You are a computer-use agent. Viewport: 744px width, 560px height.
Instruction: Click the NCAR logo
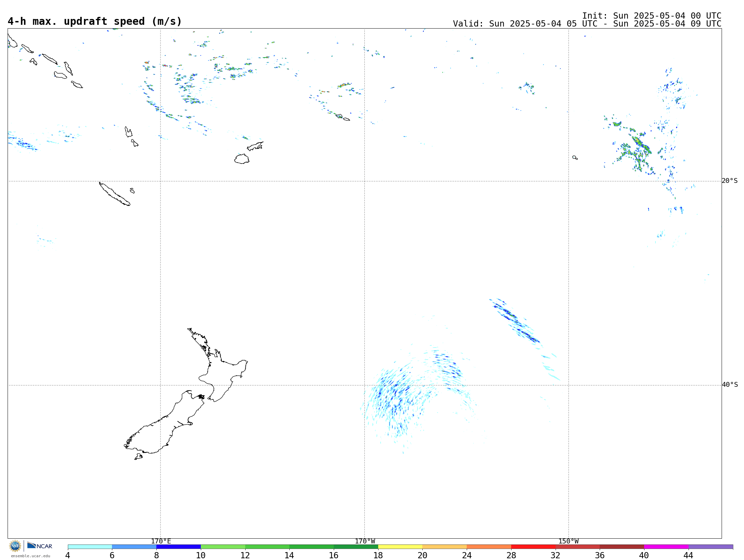[40, 546]
